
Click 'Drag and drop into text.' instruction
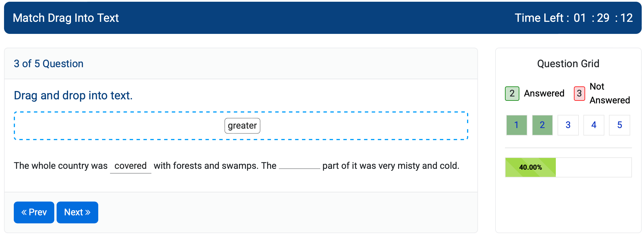tap(73, 95)
